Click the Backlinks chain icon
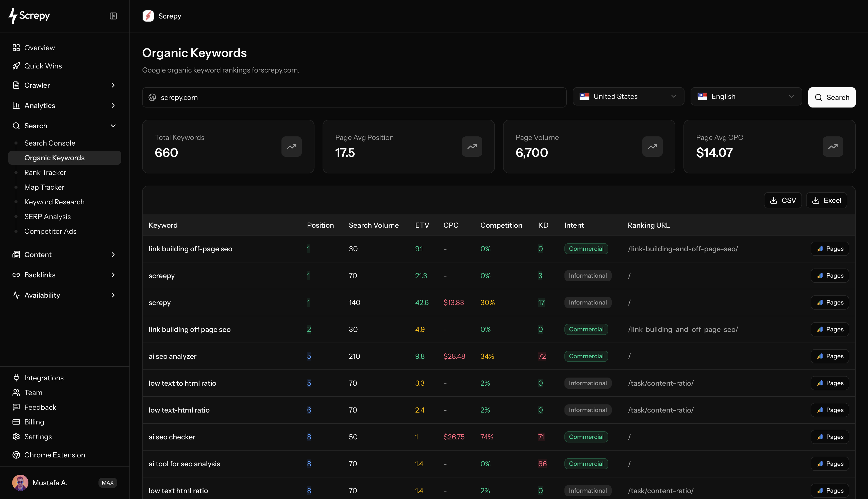The width and height of the screenshot is (868, 499). click(x=16, y=275)
